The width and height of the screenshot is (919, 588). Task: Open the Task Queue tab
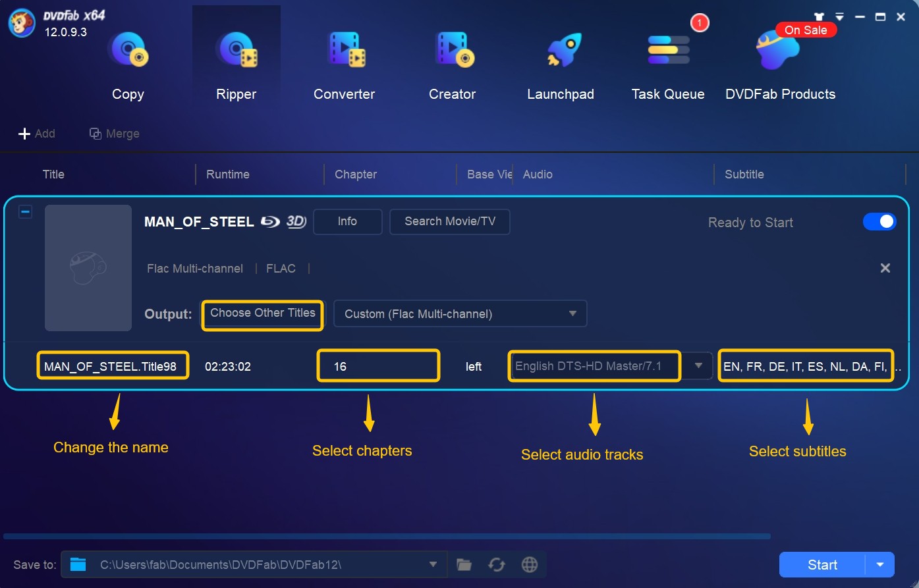(668, 66)
